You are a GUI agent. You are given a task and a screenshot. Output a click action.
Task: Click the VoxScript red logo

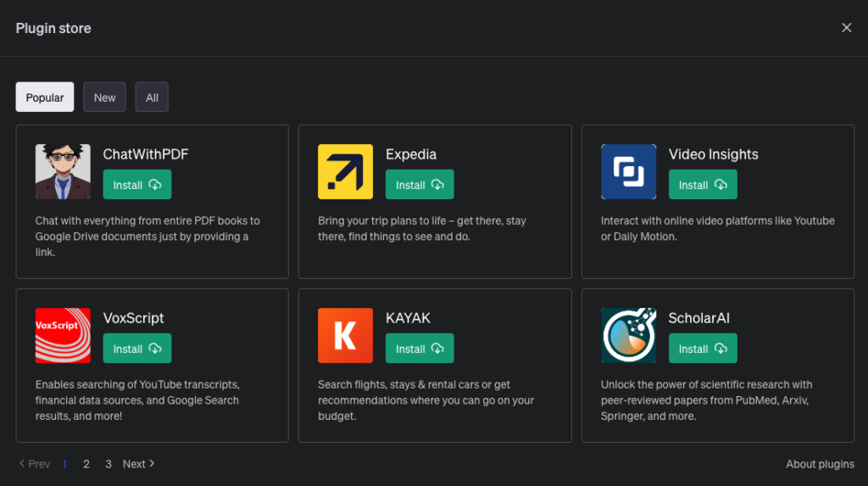(x=63, y=335)
